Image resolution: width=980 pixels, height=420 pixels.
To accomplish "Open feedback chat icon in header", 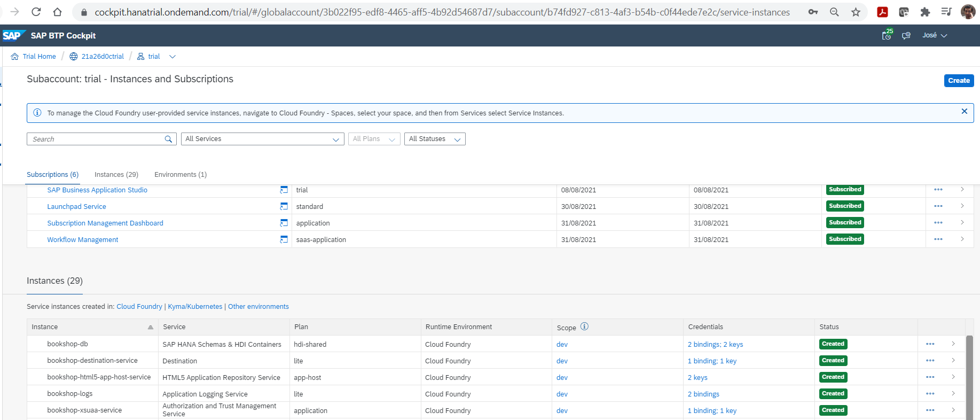I will point(906,35).
